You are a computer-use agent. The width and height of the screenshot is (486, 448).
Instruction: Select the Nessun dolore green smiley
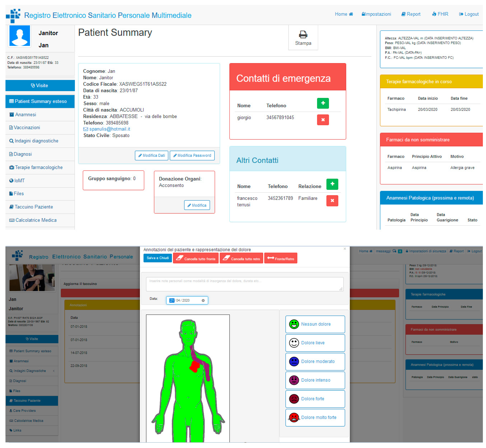point(294,324)
